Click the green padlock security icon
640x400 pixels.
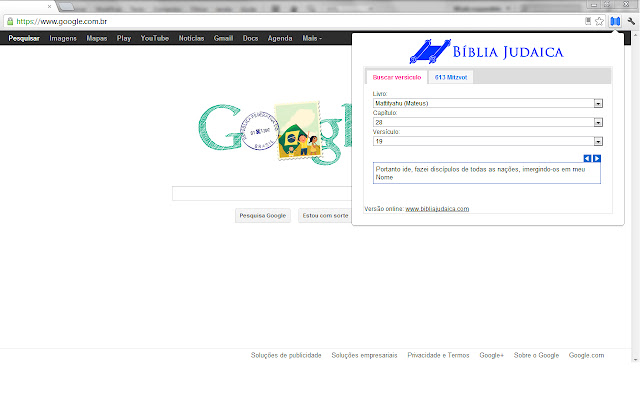(9, 20)
